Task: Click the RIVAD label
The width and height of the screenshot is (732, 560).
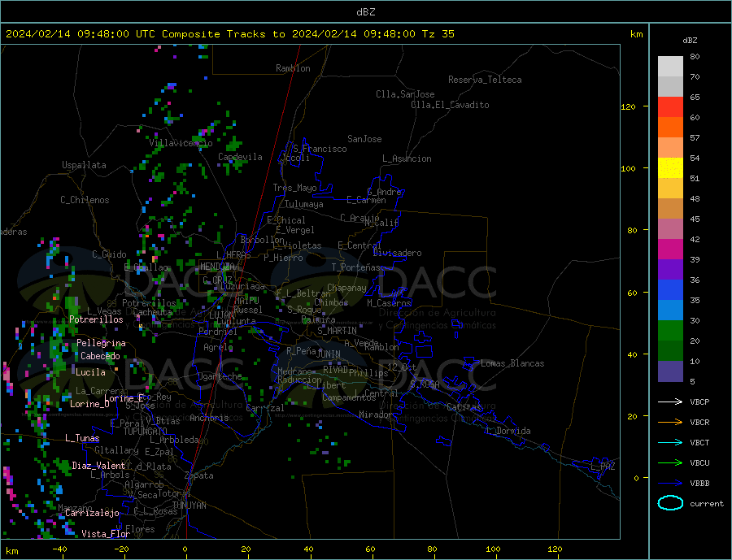Action: coord(336,370)
